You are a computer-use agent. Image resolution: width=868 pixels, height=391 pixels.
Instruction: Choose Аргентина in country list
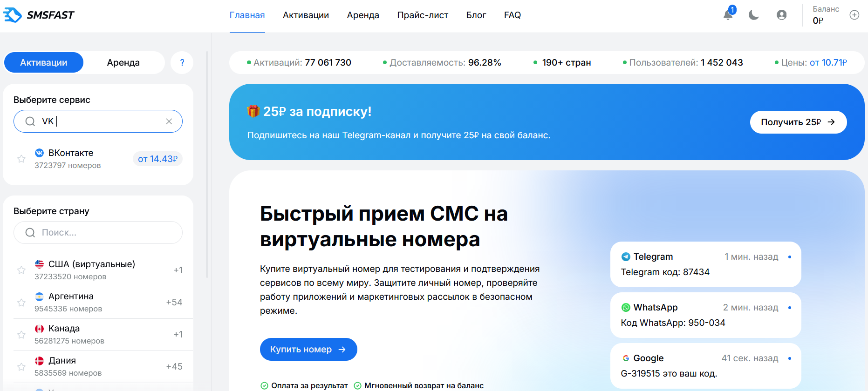[103, 303]
